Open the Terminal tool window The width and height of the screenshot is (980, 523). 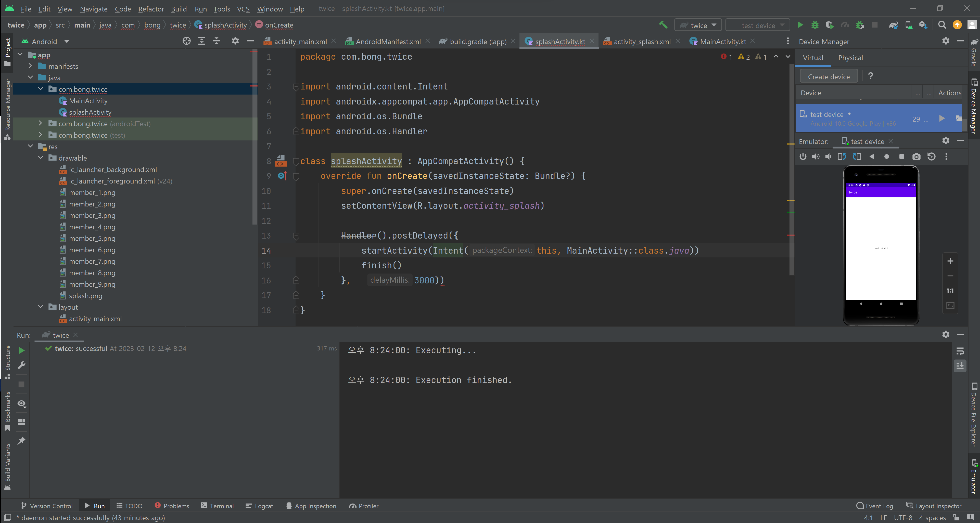[x=217, y=505]
